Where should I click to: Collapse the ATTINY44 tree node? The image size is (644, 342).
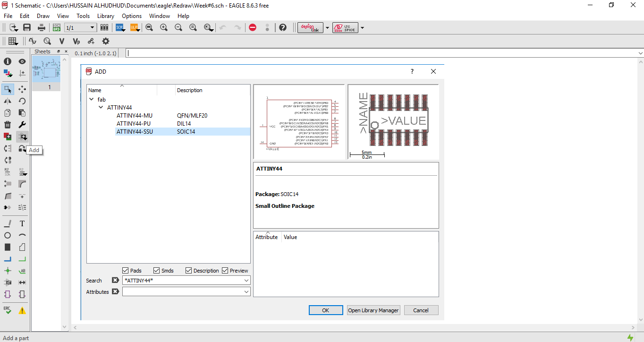pyautogui.click(x=101, y=108)
